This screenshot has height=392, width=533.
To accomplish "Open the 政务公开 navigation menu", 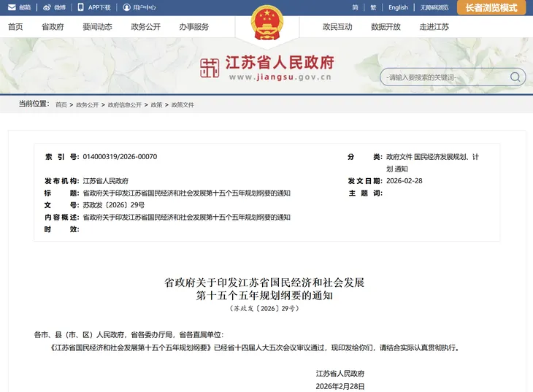I will 145,27.
